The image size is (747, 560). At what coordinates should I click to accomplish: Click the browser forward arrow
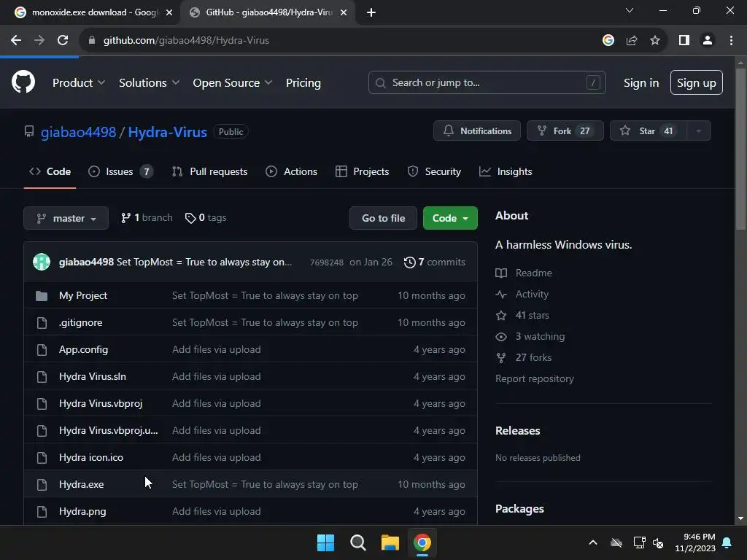[x=39, y=41]
